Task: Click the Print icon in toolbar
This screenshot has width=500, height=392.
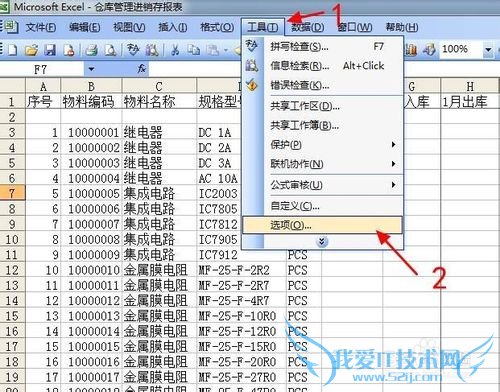Action: pos(91,50)
